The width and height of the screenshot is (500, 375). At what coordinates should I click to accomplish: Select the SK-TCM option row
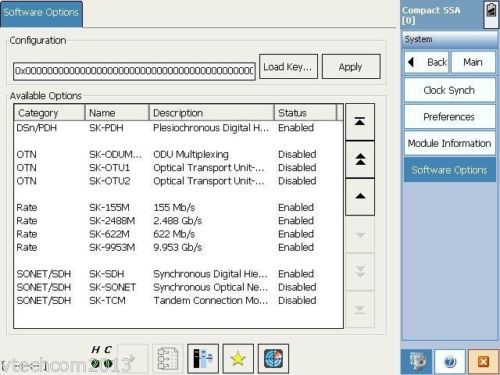[178, 300]
